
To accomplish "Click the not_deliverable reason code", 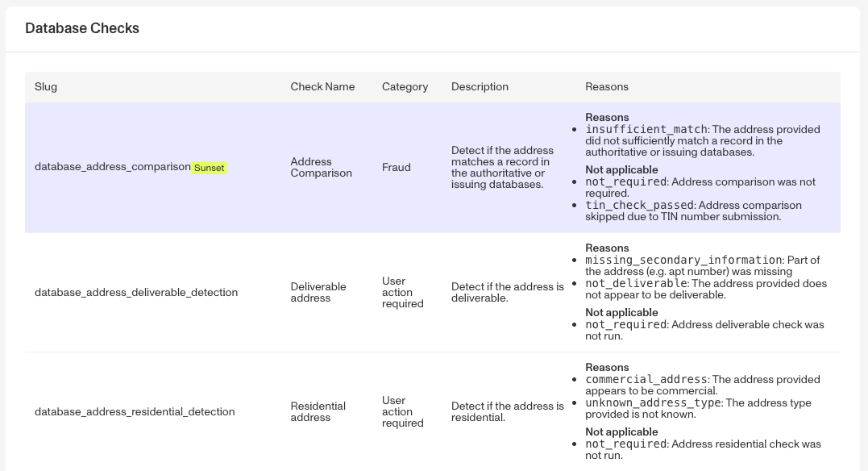I will point(636,284).
